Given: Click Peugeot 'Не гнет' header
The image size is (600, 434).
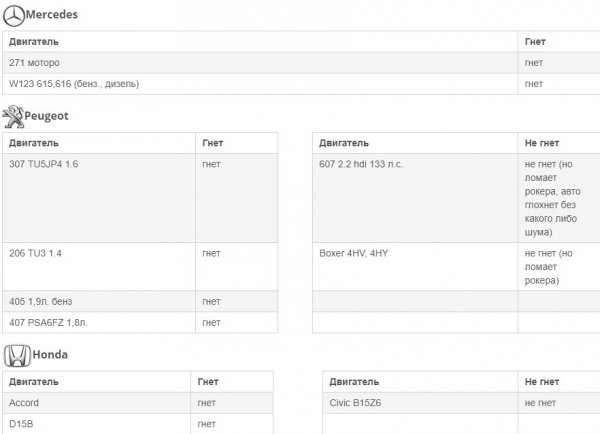Looking at the screenshot, I should 559,143.
